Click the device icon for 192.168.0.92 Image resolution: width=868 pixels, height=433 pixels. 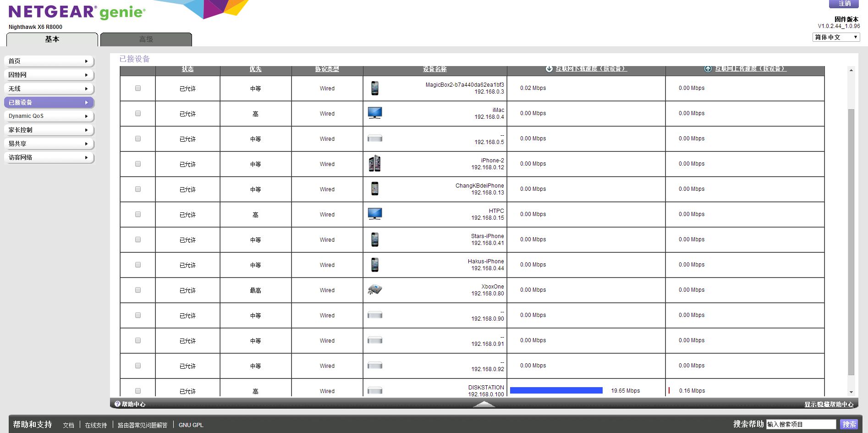(375, 366)
